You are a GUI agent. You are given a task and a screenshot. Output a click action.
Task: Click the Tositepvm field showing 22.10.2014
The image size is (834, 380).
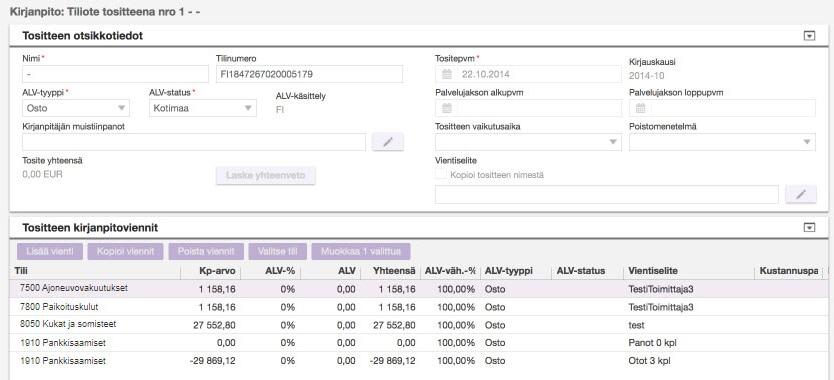click(x=528, y=75)
